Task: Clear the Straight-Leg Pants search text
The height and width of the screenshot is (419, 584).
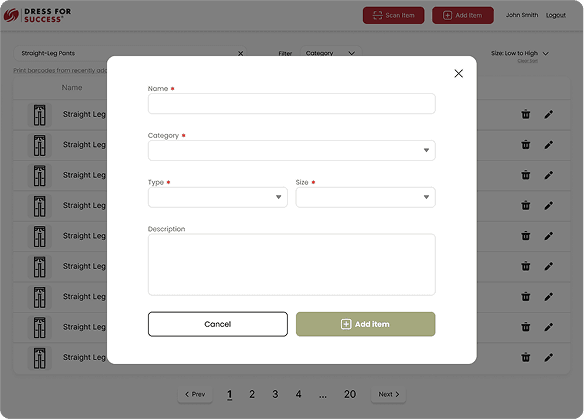Action: tap(241, 53)
